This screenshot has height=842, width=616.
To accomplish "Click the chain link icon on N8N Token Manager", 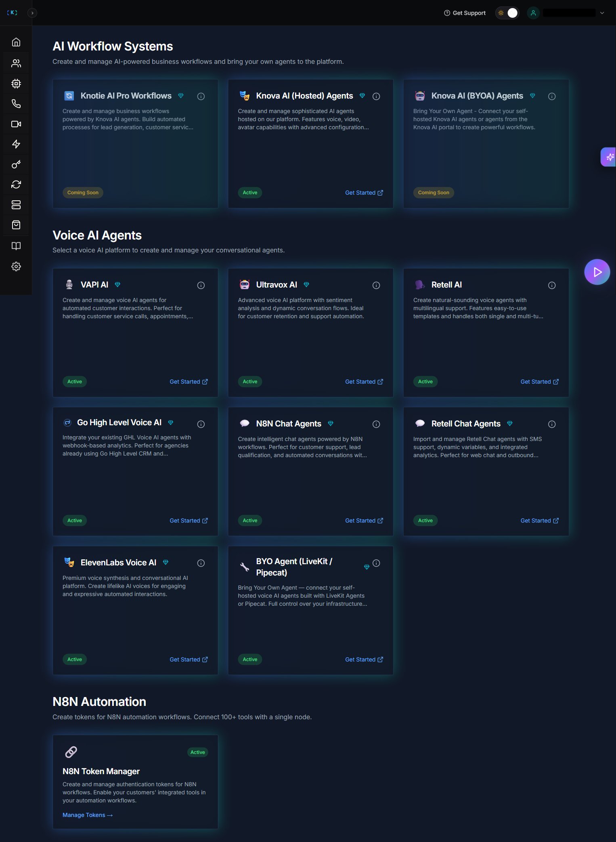I will pyautogui.click(x=71, y=752).
